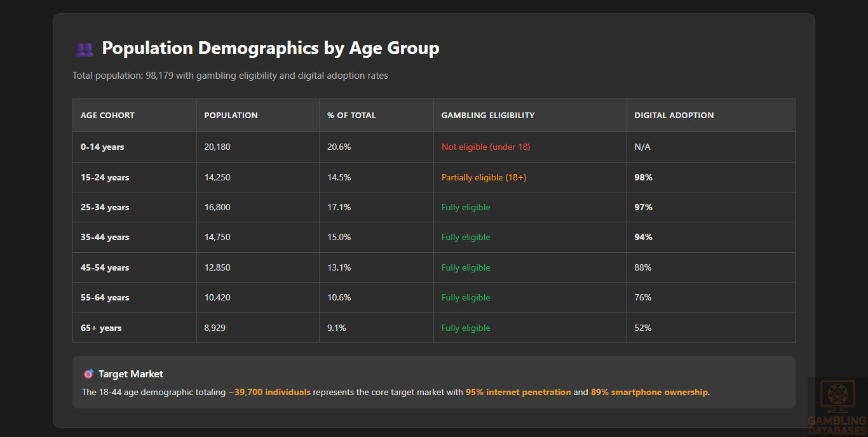This screenshot has width=868, height=437.
Task: Select the Gambling Eligibility column header
Action: coord(487,116)
